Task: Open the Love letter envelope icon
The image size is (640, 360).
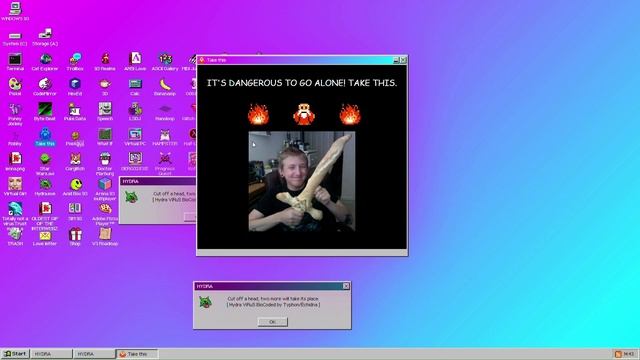Action: [x=45, y=238]
